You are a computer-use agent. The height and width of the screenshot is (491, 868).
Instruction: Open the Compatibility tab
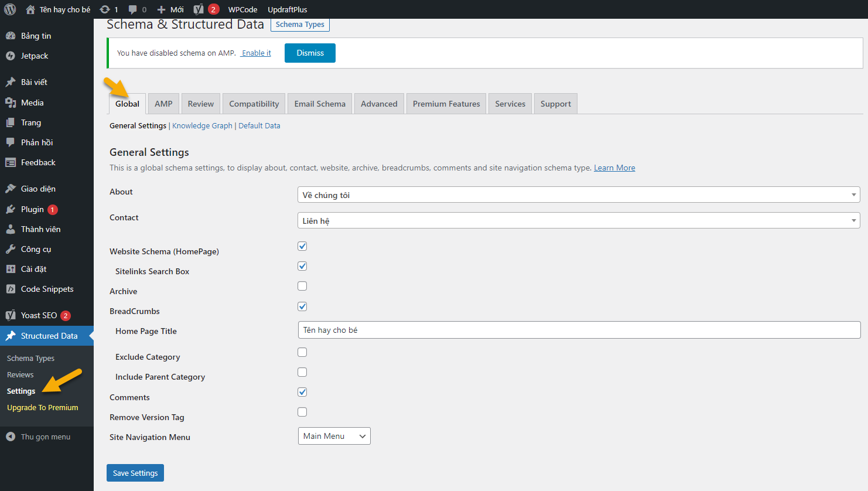click(x=254, y=104)
